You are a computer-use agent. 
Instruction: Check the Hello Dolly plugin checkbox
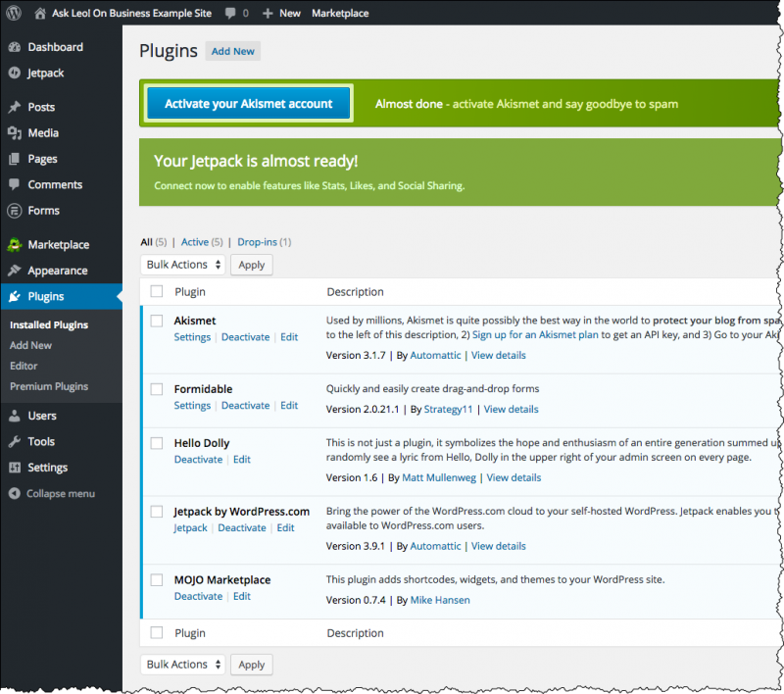(x=157, y=443)
